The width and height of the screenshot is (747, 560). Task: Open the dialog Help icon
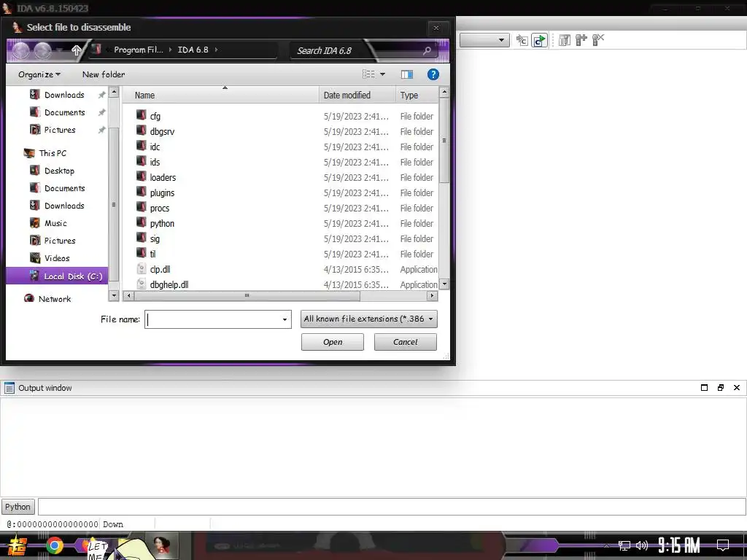pyautogui.click(x=433, y=74)
